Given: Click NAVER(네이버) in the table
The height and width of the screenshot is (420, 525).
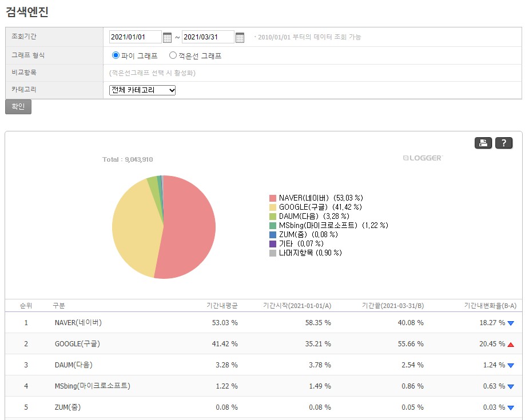Looking at the screenshot, I should click(78, 323).
